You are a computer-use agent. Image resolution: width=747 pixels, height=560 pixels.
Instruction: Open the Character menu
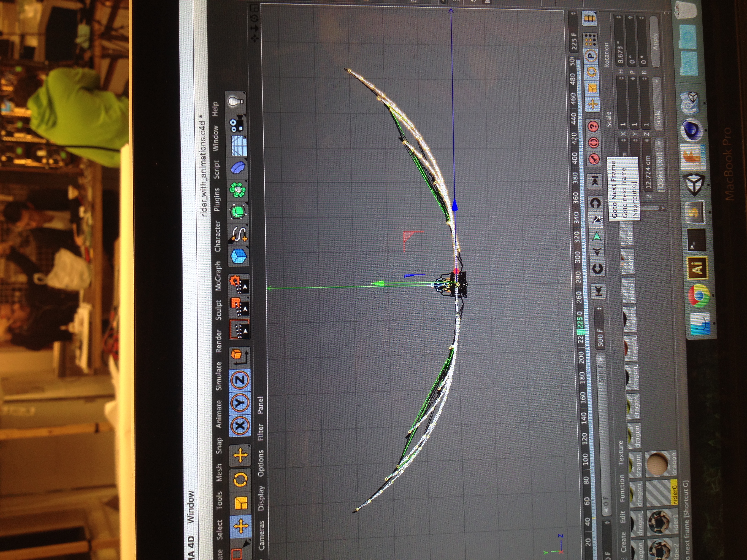click(217, 237)
